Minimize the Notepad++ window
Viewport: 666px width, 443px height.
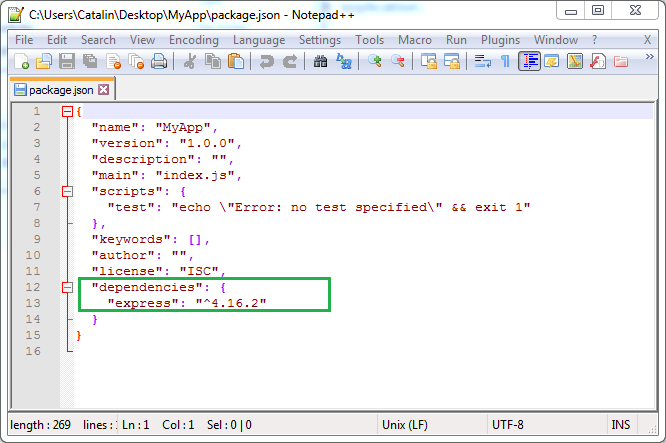[x=571, y=11]
